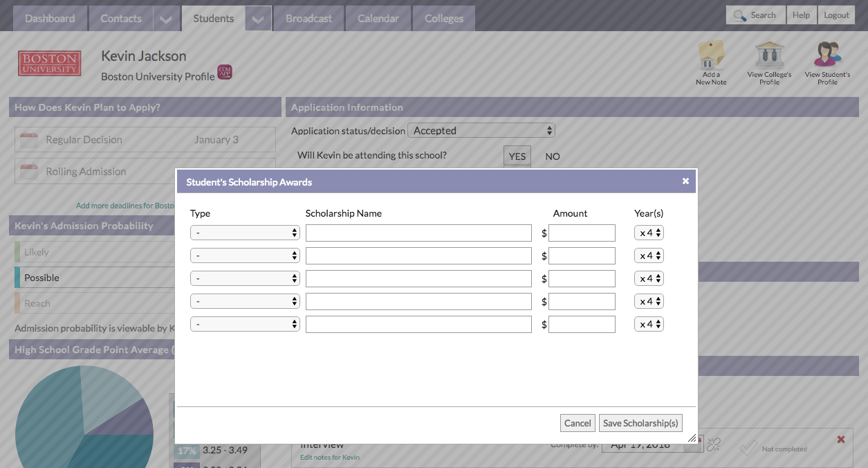Click first row Scholarship Name field
Screen dimensions: 868x468
pyautogui.click(x=418, y=233)
